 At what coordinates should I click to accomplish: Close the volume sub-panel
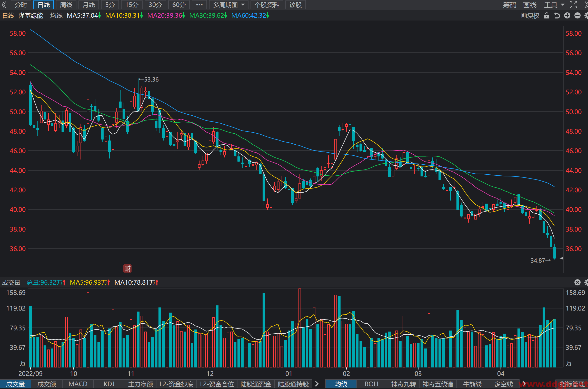577,282
